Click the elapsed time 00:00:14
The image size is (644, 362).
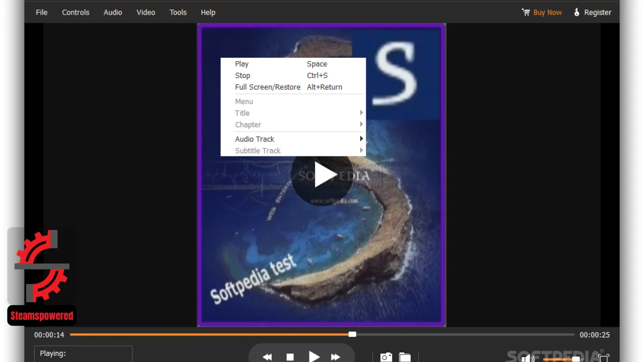49,335
